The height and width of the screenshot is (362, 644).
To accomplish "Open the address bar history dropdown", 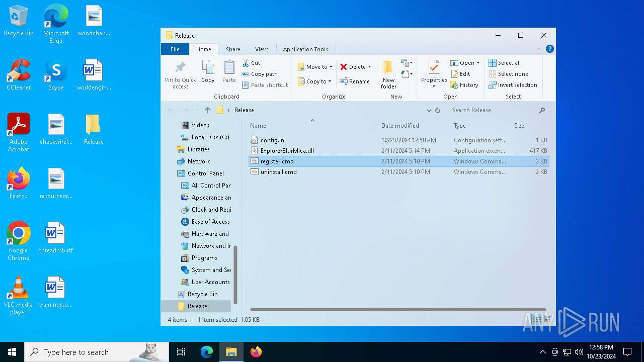I will click(x=429, y=110).
